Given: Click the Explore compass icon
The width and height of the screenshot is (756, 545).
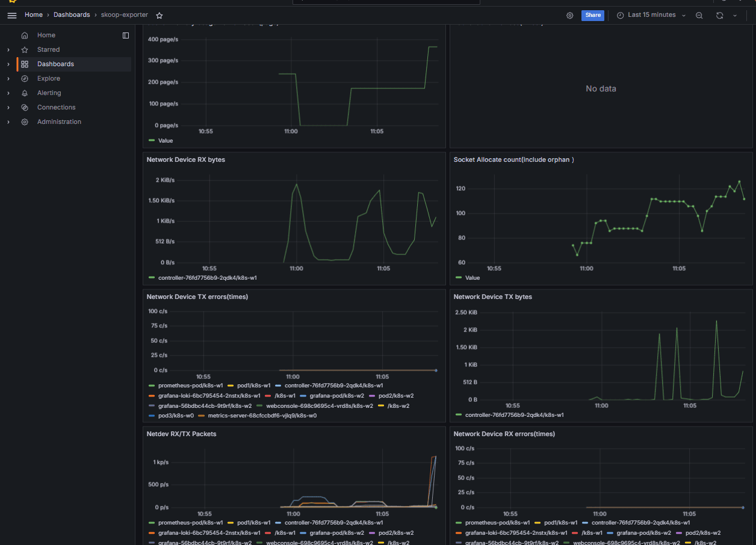Looking at the screenshot, I should (25, 79).
